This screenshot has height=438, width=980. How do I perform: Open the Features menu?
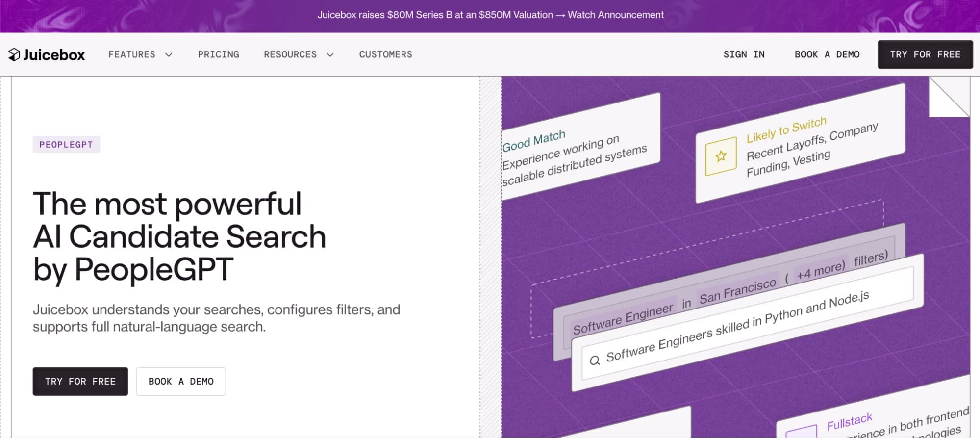[x=140, y=54]
